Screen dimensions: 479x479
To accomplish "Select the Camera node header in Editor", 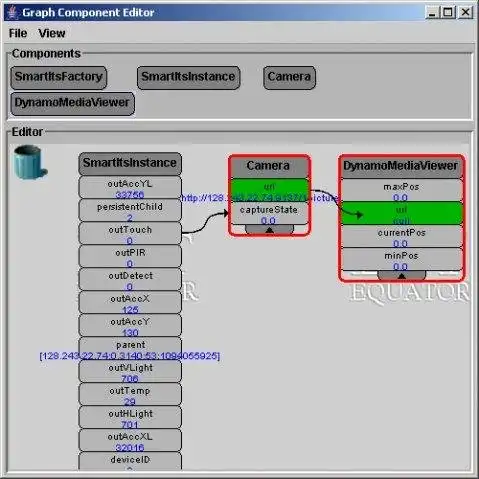I will 269,167.
